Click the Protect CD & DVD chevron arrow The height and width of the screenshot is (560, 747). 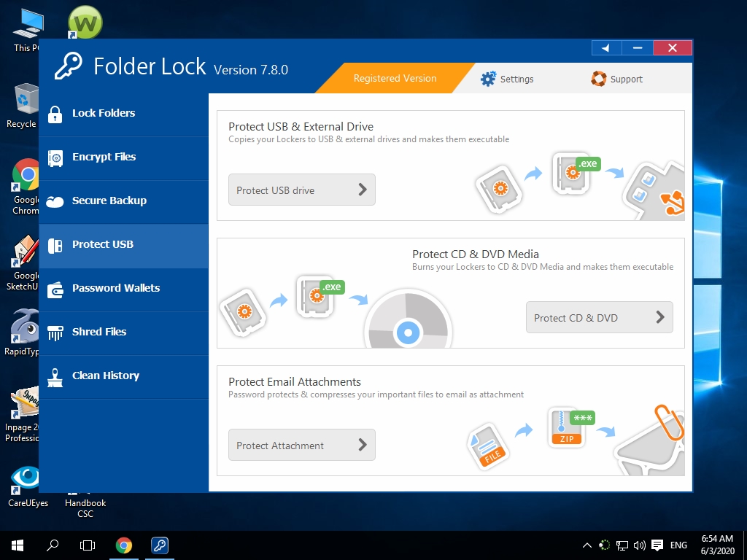[659, 317]
